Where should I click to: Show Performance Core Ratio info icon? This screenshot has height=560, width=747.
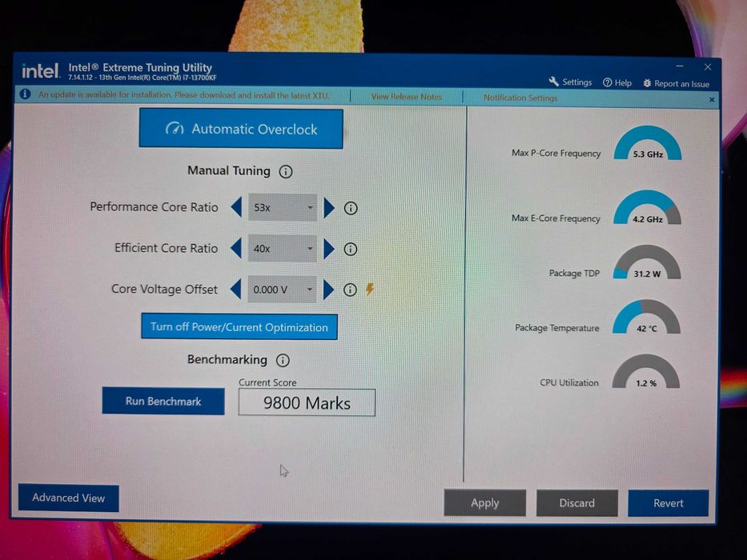tap(351, 208)
